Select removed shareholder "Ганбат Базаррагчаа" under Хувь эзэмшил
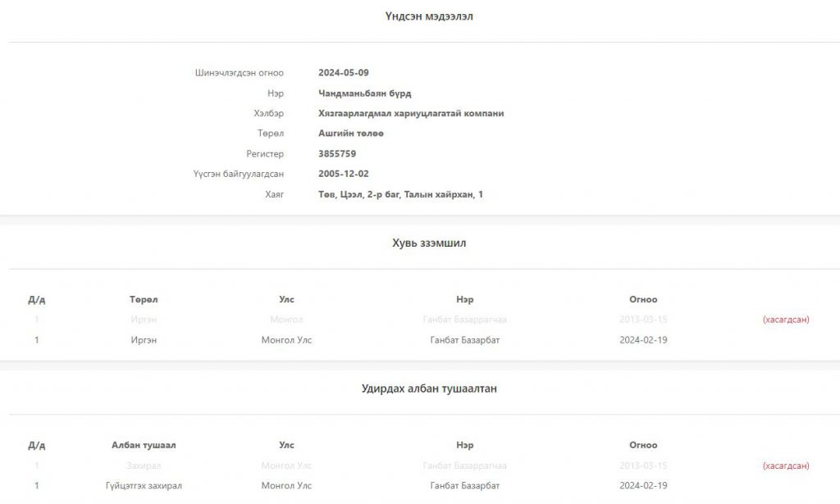The image size is (840, 504). 464,320
